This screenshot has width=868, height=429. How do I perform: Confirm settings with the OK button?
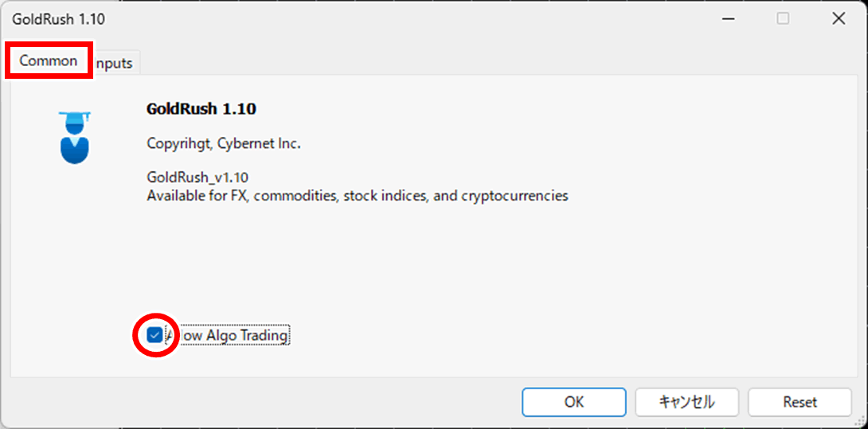(x=574, y=402)
